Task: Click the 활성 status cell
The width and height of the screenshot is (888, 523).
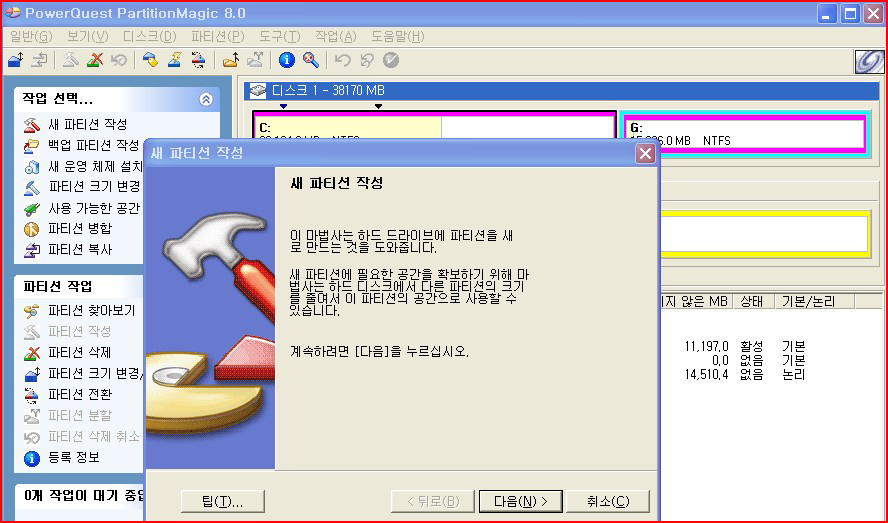Action: pyautogui.click(x=752, y=346)
